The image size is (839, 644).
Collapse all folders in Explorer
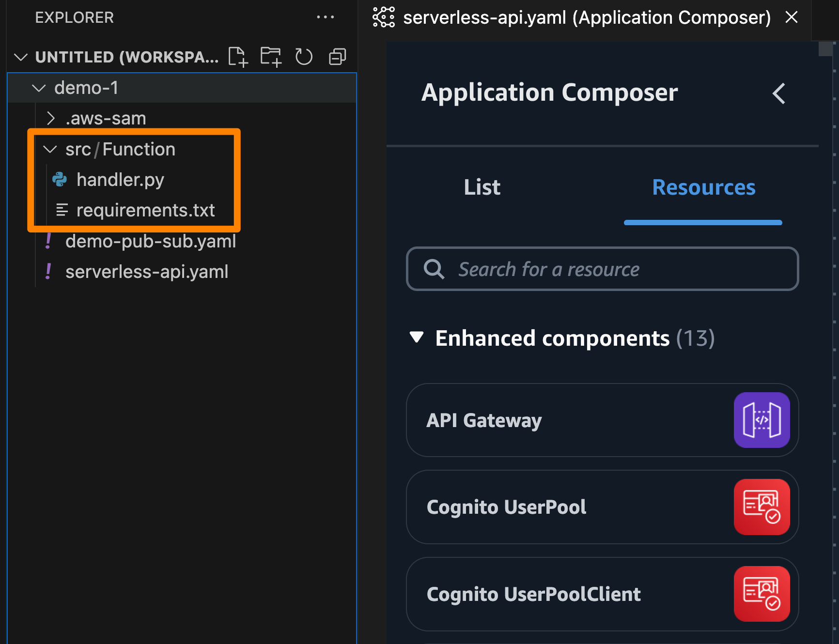337,57
